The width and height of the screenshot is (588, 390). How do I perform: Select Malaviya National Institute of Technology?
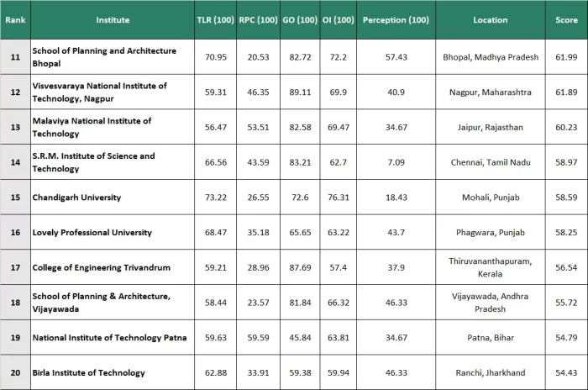click(92, 127)
